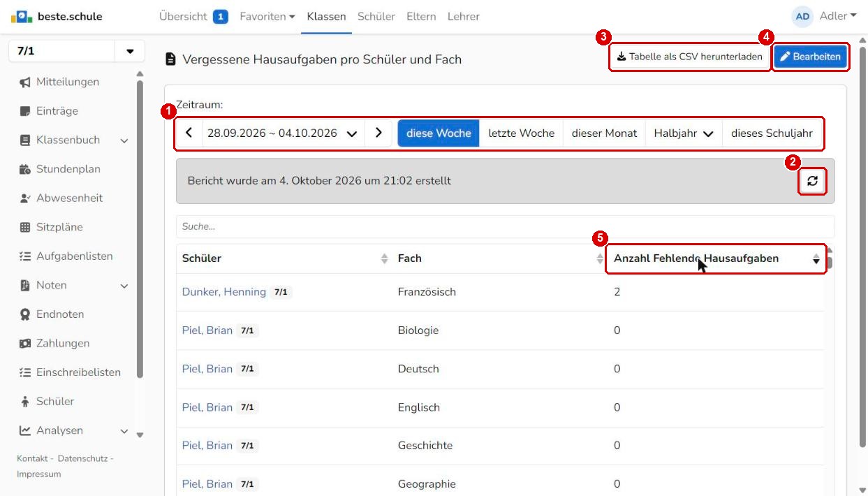Click the Aufgabenlisten checklist icon

click(x=25, y=256)
